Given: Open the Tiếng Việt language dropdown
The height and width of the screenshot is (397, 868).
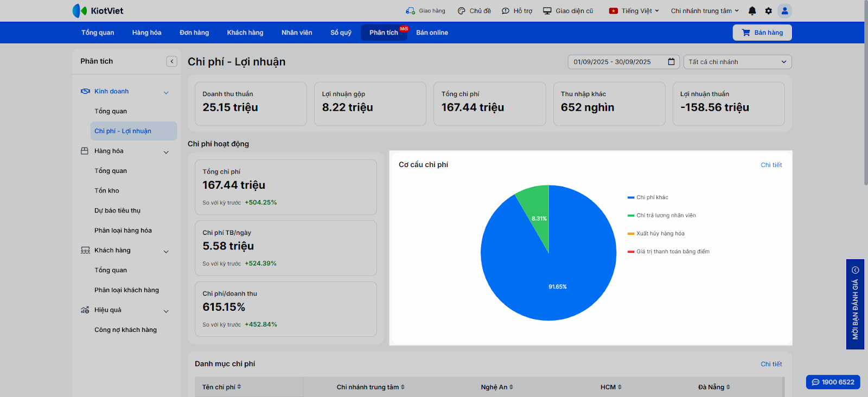Looking at the screenshot, I should pyautogui.click(x=634, y=11).
